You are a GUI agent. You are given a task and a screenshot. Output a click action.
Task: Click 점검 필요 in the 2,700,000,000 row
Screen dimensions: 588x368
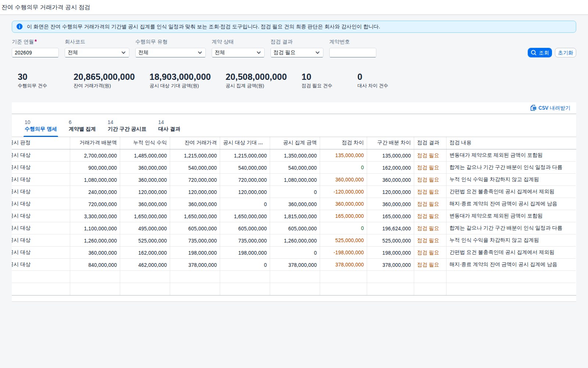click(428, 156)
